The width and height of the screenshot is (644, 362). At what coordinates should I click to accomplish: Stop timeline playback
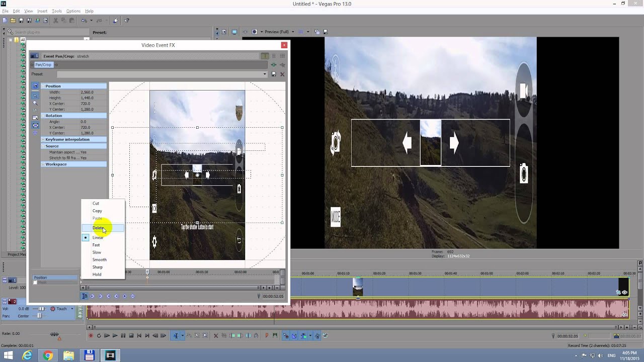coord(131,336)
